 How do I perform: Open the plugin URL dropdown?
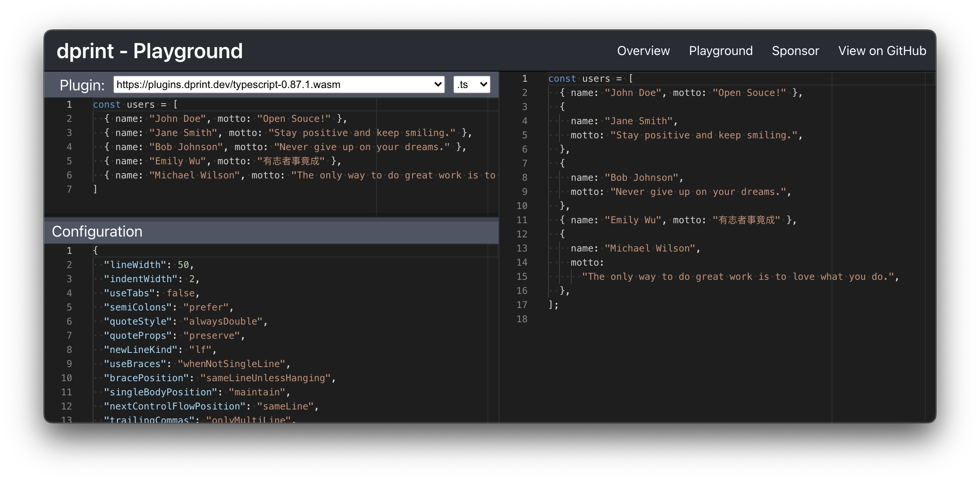[279, 84]
